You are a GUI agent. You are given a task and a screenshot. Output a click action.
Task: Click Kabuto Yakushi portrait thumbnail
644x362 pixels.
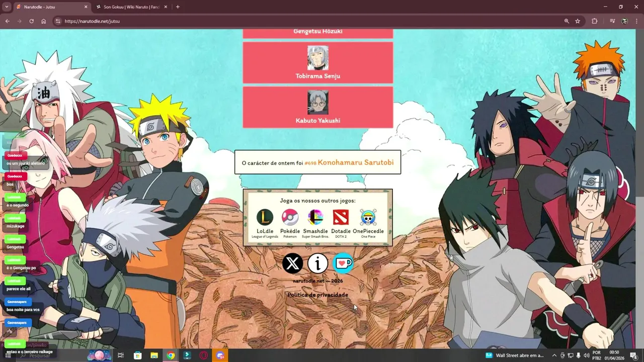318,103
